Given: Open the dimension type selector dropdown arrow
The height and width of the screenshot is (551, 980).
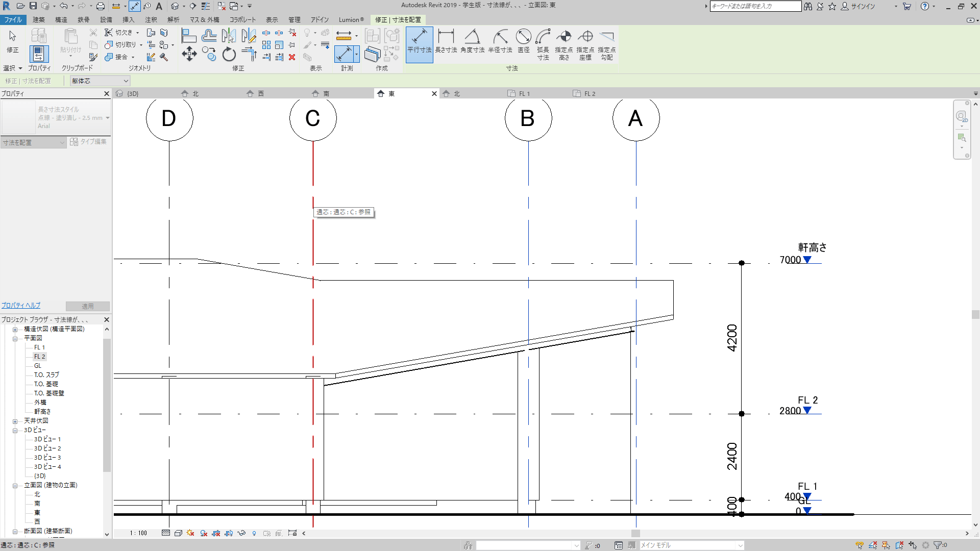Looking at the screenshot, I should pos(107,118).
